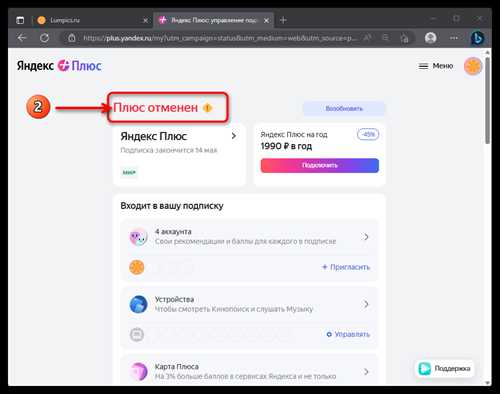Close the Lumpics.ru tab
Viewport: 500px width, 394px height.
(x=145, y=20)
